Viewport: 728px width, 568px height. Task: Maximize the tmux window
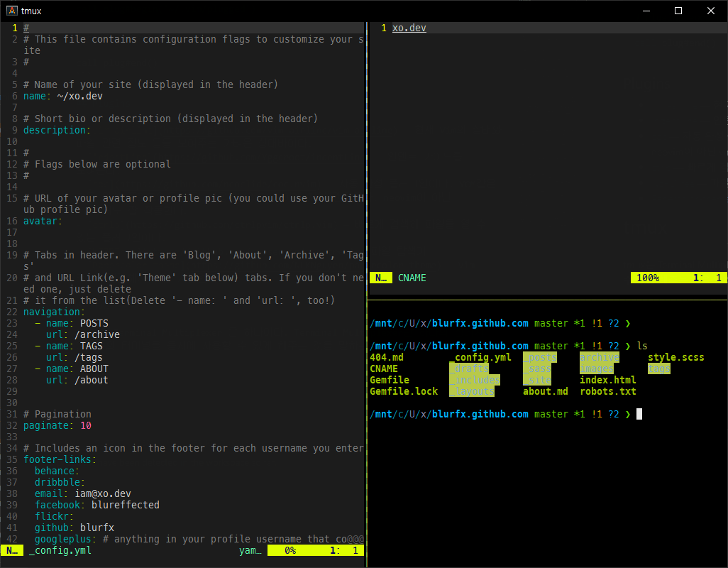[678, 11]
